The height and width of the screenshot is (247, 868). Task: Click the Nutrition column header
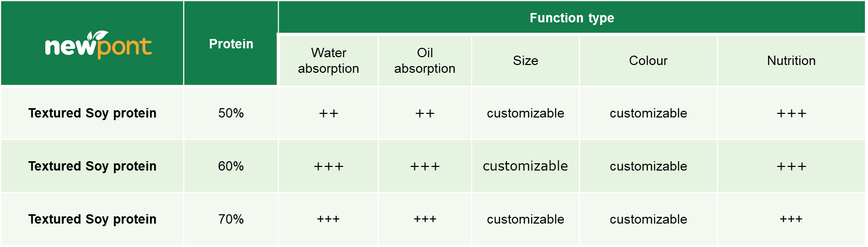(791, 61)
